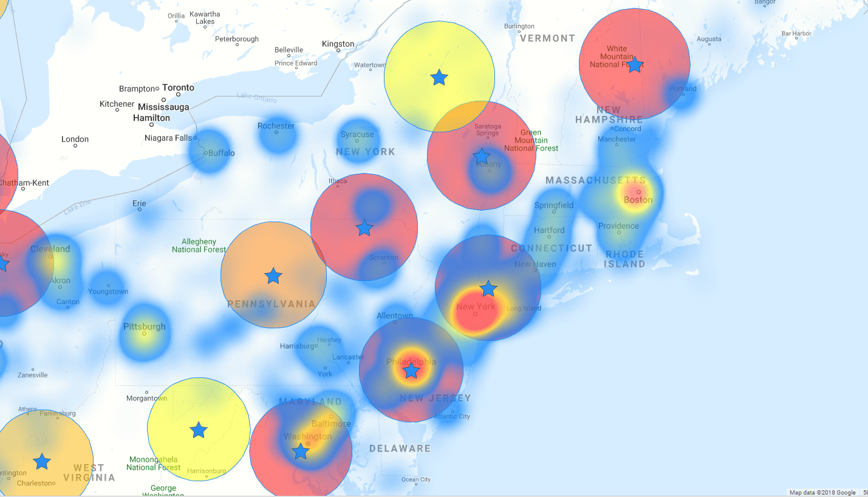Select the star marker just above New York City
Viewport: 868px width, 497px height.
click(x=488, y=288)
